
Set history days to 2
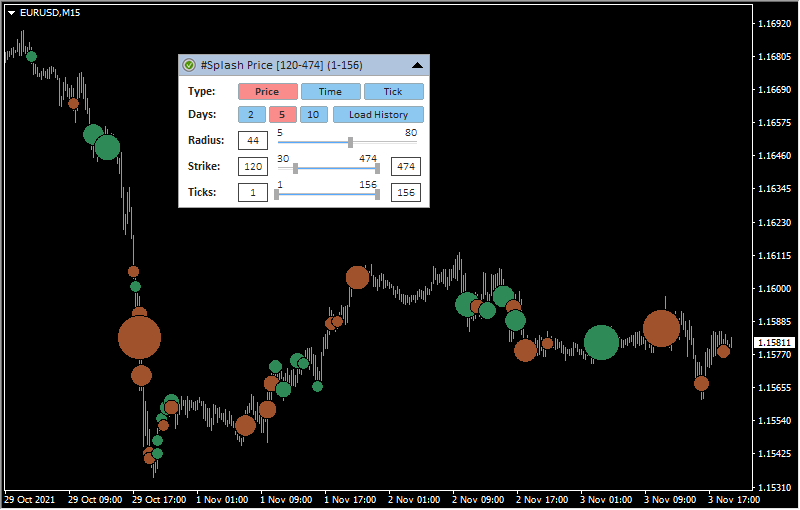point(250,115)
